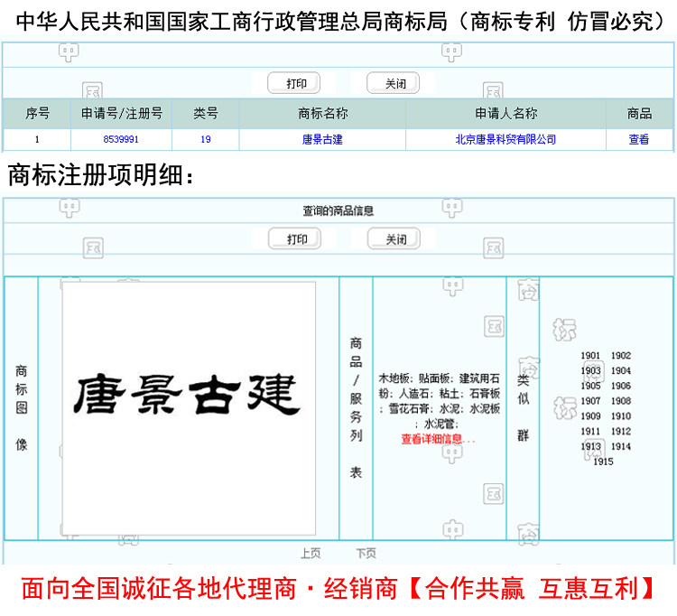Select similar group code 1913
This screenshot has height=616, width=677.
590,446
